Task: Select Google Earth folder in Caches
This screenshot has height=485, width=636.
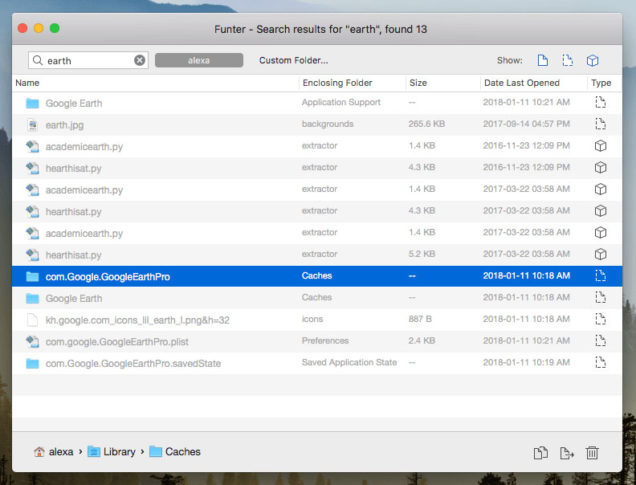Action: pos(317,298)
